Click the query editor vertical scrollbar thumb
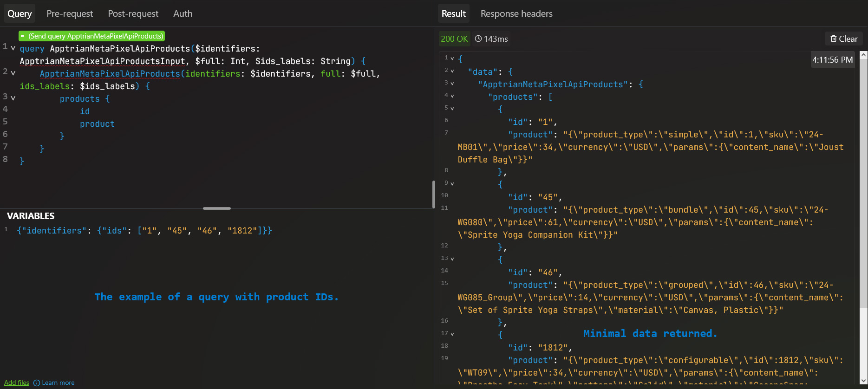The width and height of the screenshot is (868, 389). click(x=433, y=194)
